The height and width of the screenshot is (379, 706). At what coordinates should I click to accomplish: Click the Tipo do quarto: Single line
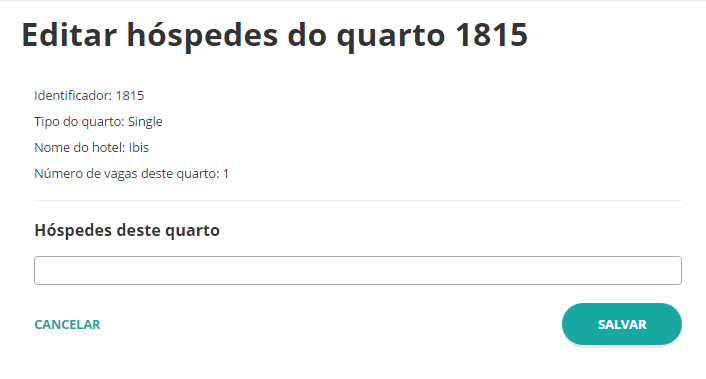click(98, 122)
